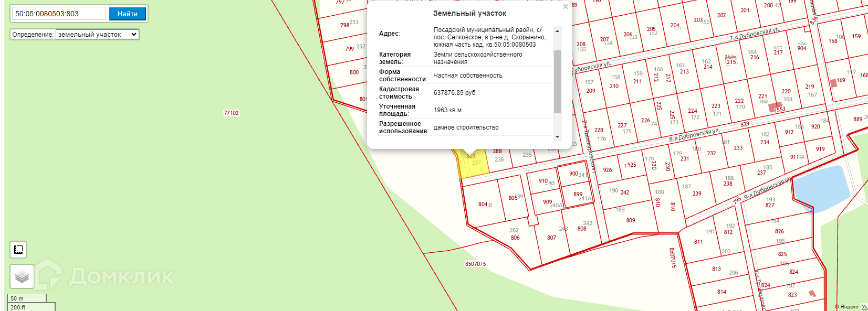Select parcel 925 on the map
This screenshot has height=311, width=868.
(632, 165)
